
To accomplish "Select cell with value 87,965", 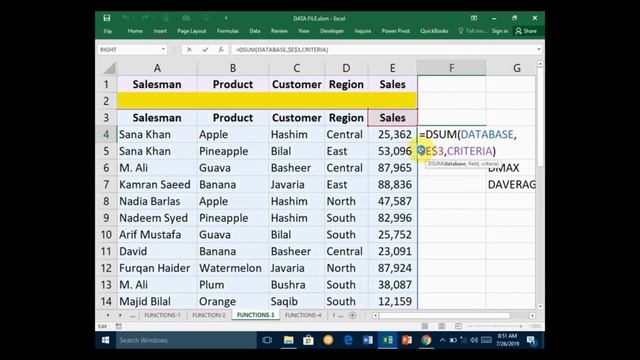I will coord(392,168).
